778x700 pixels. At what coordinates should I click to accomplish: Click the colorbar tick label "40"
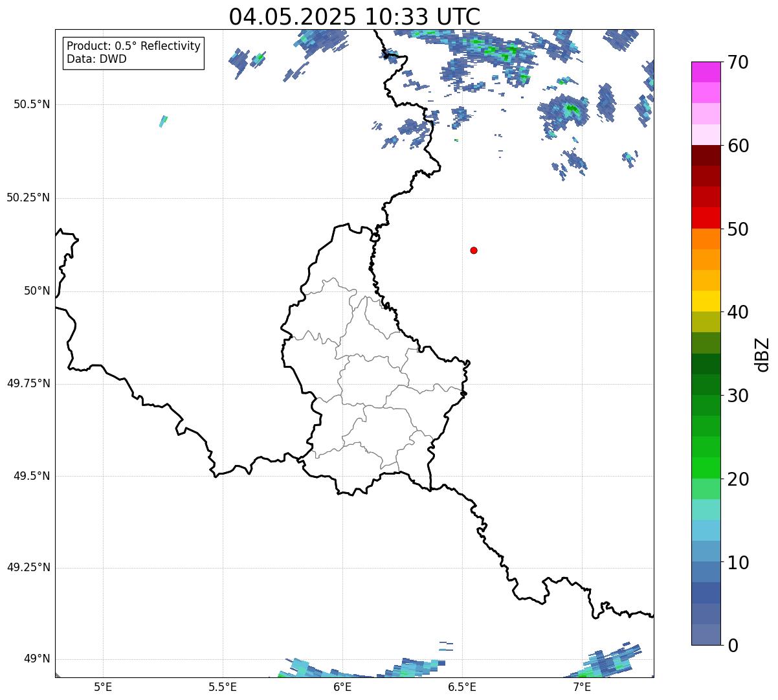coord(738,312)
